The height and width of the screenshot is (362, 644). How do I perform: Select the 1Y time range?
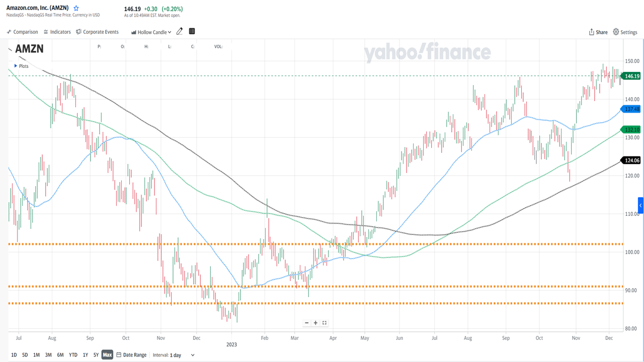click(x=85, y=355)
